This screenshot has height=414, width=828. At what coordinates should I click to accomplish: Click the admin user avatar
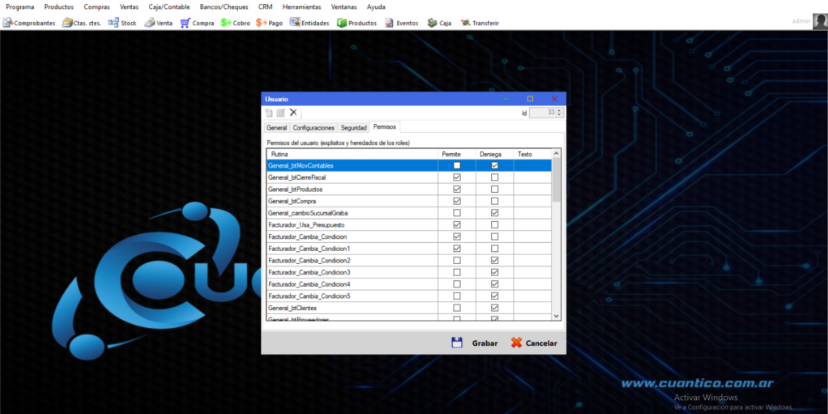pos(820,21)
